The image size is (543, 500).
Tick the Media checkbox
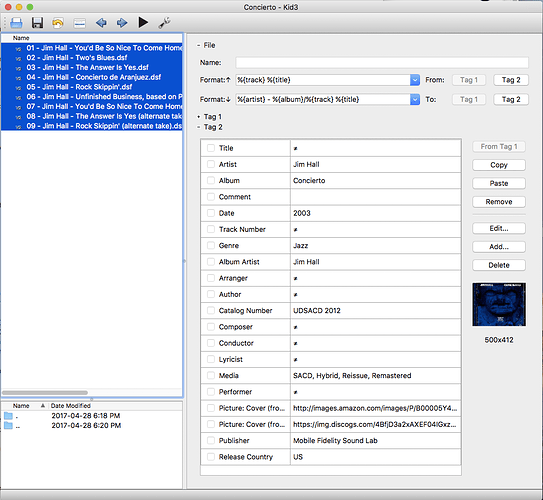tap(211, 375)
